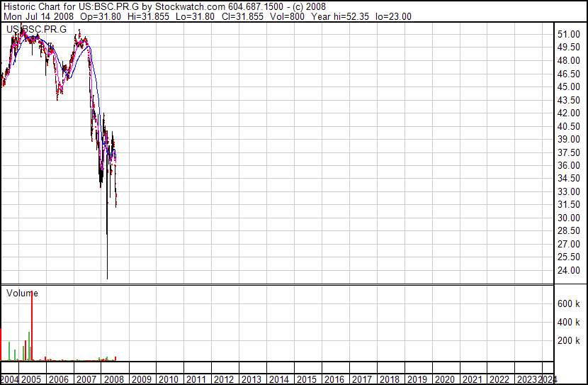588x385 pixels.
Task: Select the 2014 year label
Action: coord(279,379)
